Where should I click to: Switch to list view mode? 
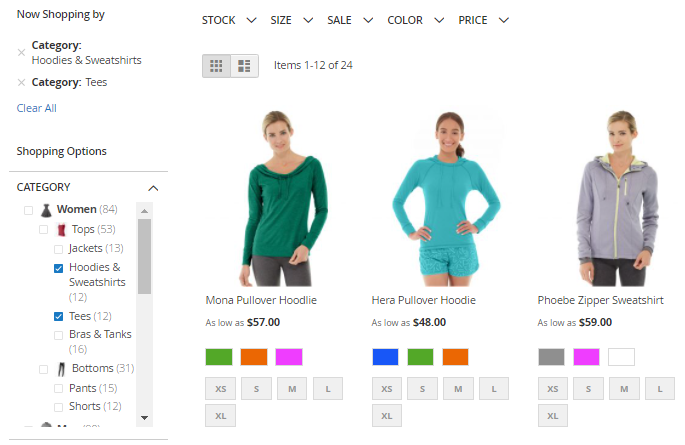click(244, 66)
